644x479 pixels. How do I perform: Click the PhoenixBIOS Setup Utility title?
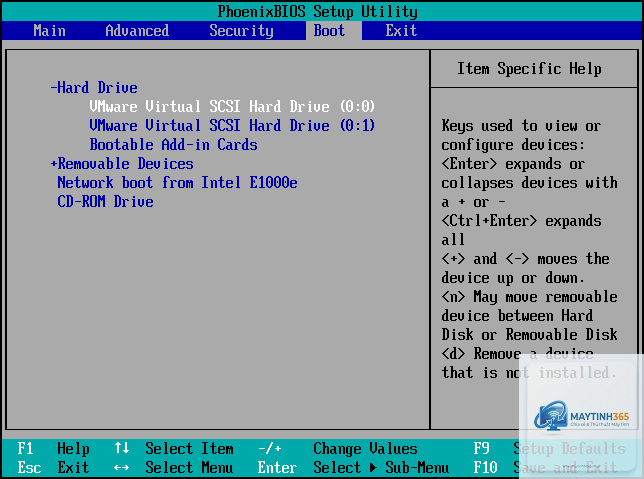click(x=317, y=12)
